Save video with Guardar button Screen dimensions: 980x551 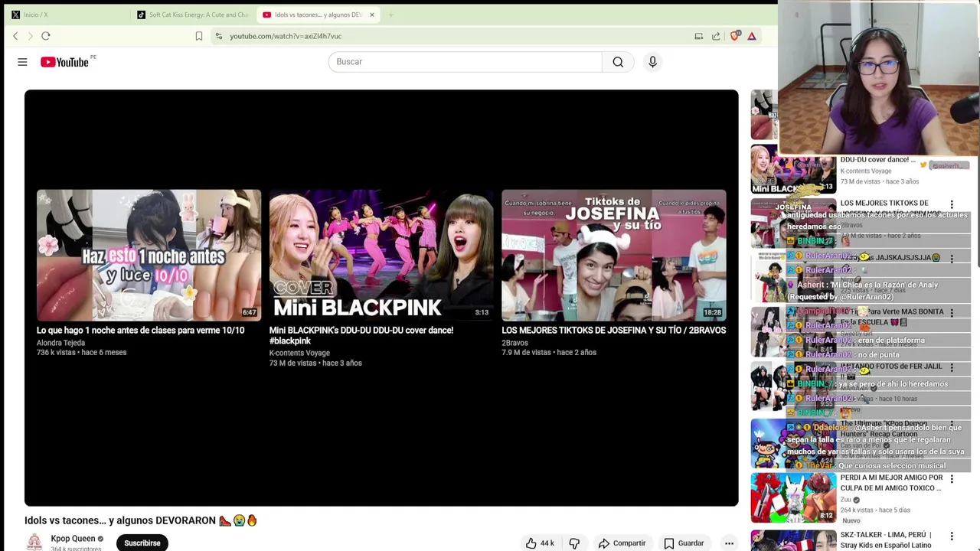click(x=684, y=543)
